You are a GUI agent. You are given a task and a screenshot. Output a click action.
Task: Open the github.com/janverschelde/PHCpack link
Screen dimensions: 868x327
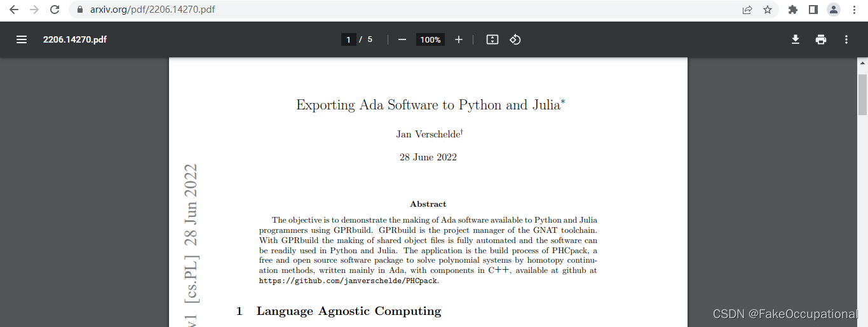tap(348, 281)
